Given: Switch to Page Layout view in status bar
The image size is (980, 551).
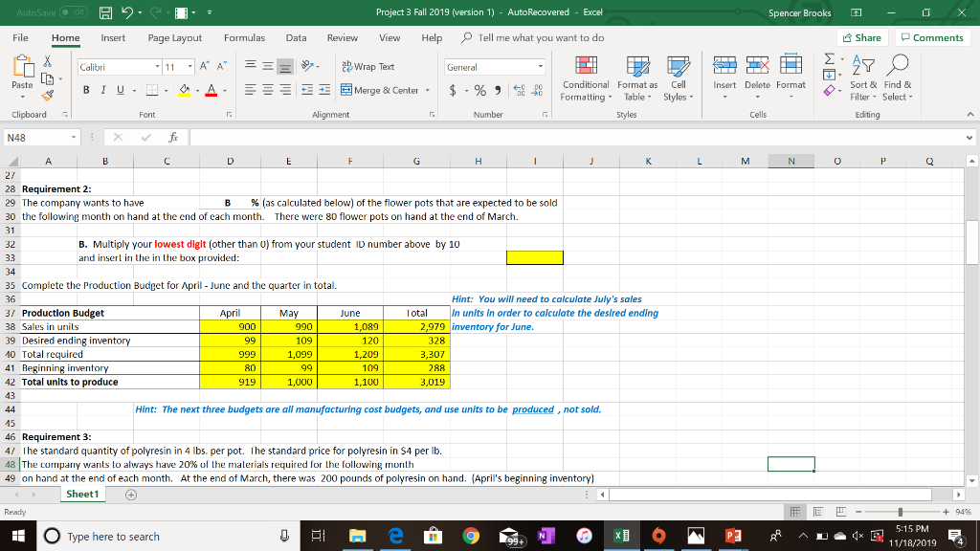Looking at the screenshot, I should coord(817,512).
